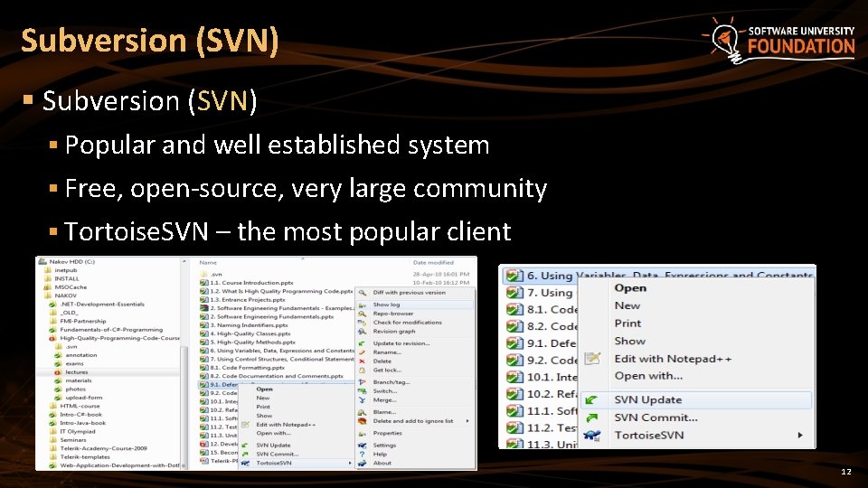Viewport: 868px width, 488px height.
Task: Click the Properties icon in the submenu
Action: pyautogui.click(x=362, y=433)
